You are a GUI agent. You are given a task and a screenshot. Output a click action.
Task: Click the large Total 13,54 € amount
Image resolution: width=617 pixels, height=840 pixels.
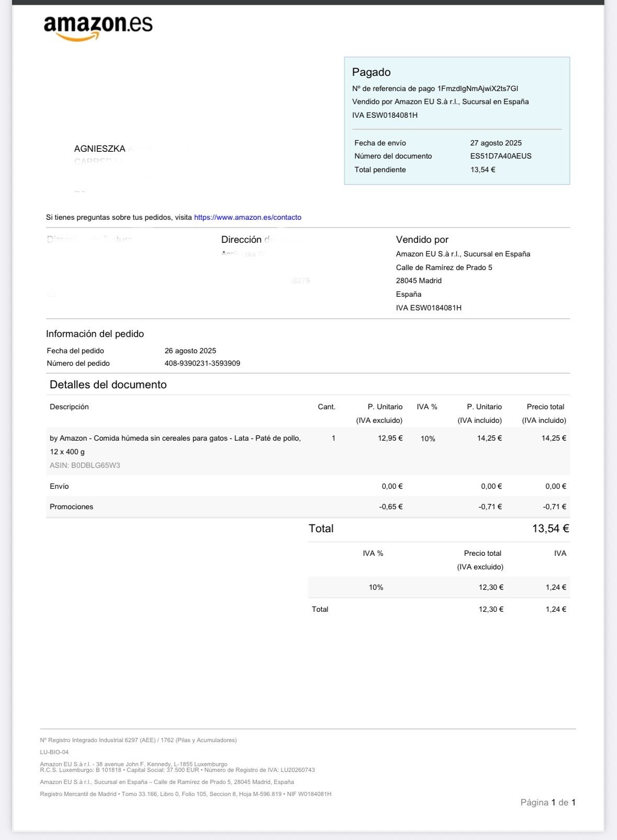[x=551, y=529]
